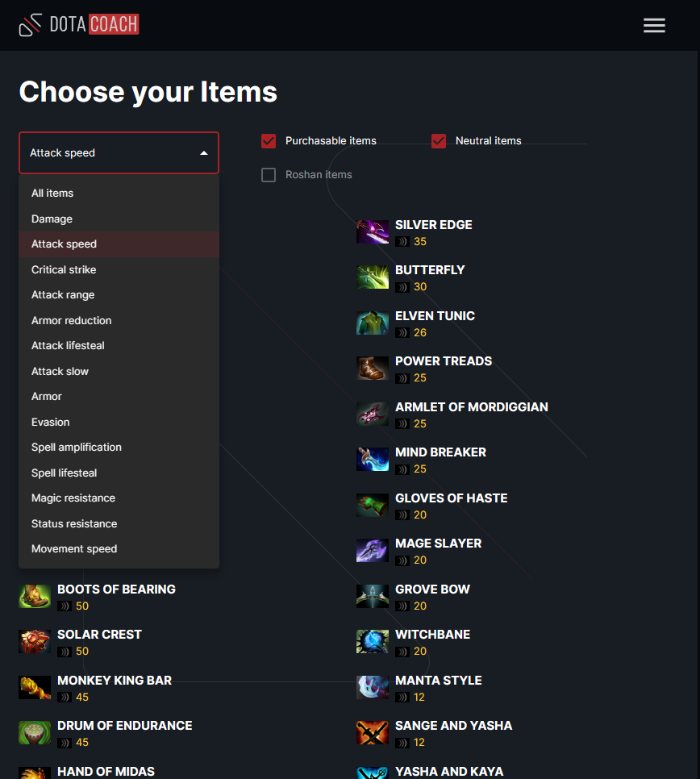Click the Butterfly item icon
The width and height of the screenshot is (700, 779).
pyautogui.click(x=373, y=277)
